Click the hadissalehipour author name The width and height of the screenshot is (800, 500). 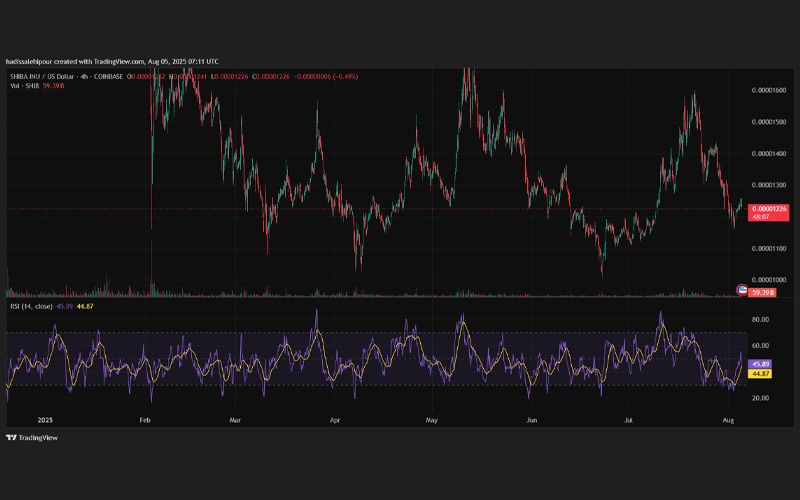[29, 62]
